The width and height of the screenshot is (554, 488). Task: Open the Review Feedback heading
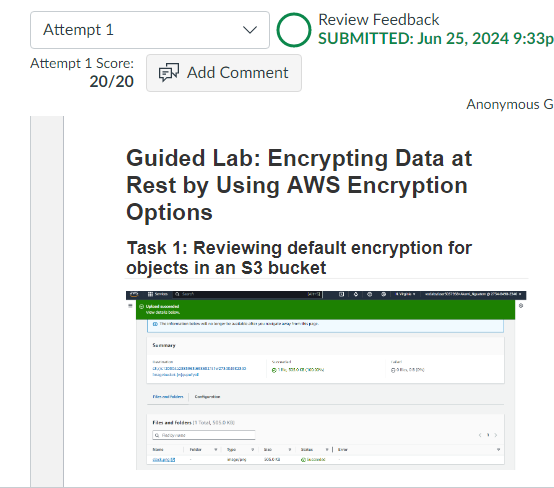coord(378,20)
